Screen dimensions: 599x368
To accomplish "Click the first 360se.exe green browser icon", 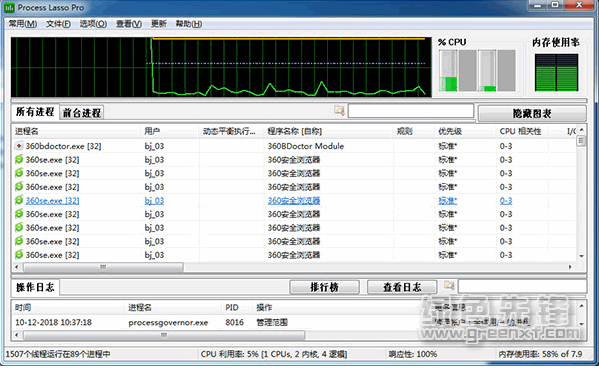I will (x=19, y=159).
